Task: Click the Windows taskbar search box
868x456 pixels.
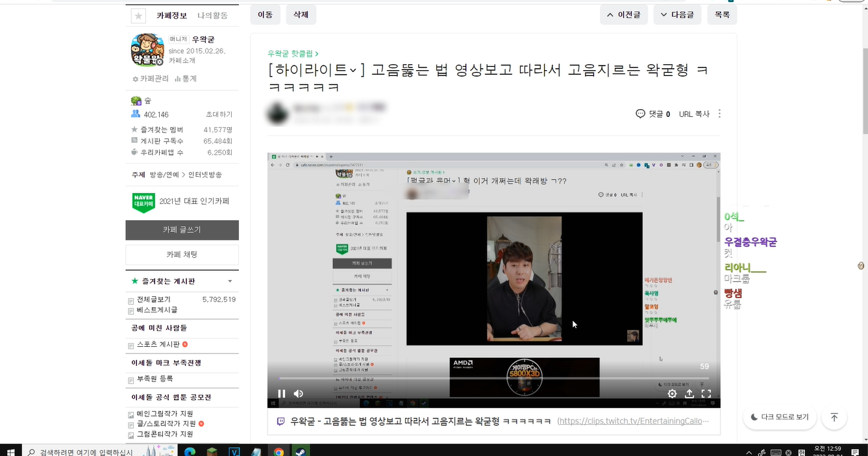Action: pyautogui.click(x=99, y=451)
